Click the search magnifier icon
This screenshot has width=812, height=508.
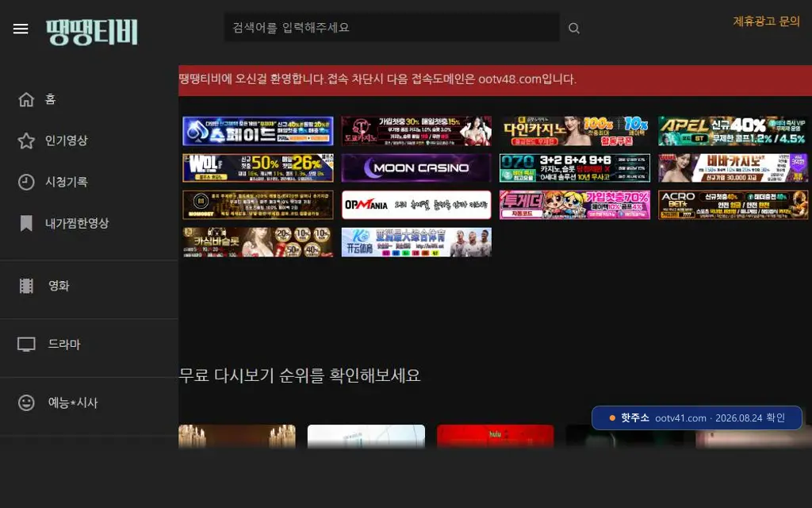point(574,28)
